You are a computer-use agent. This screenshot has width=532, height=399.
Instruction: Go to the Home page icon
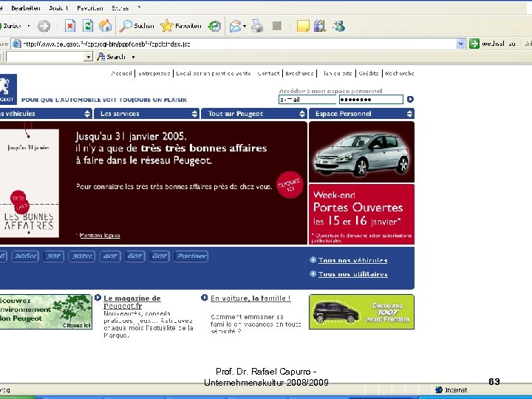click(105, 26)
